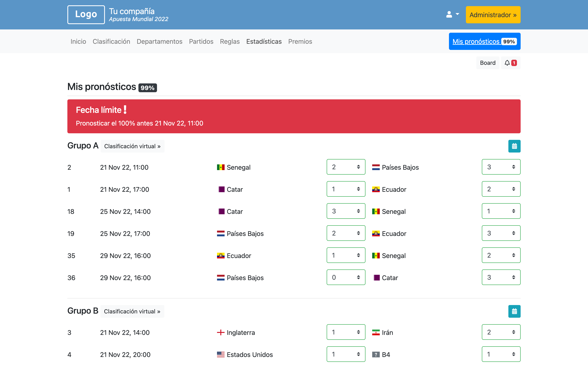
Task: Click the Board button
Action: point(487,63)
